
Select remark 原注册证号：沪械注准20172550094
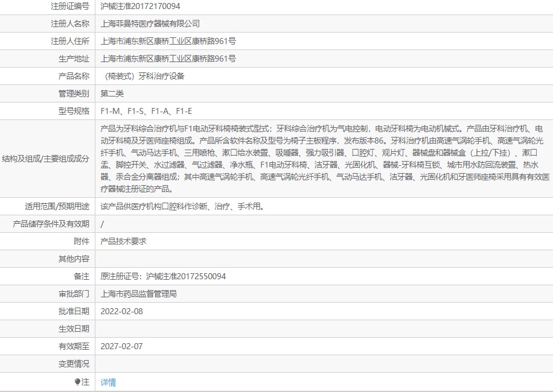click(x=163, y=276)
